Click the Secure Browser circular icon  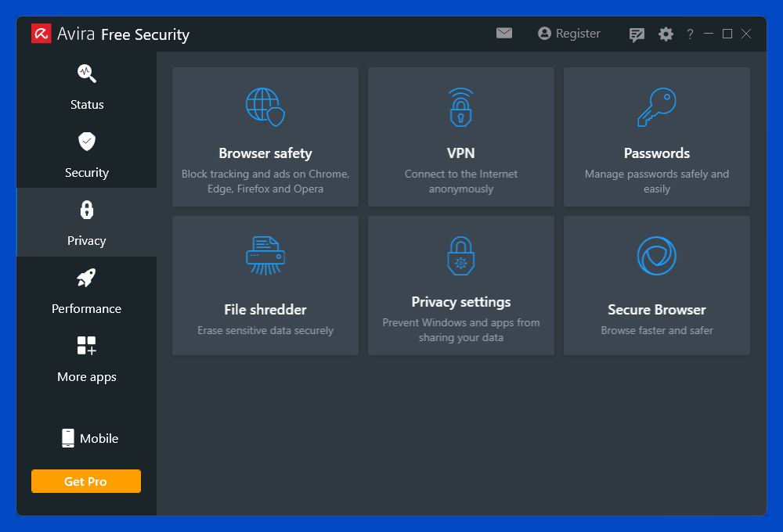657,256
